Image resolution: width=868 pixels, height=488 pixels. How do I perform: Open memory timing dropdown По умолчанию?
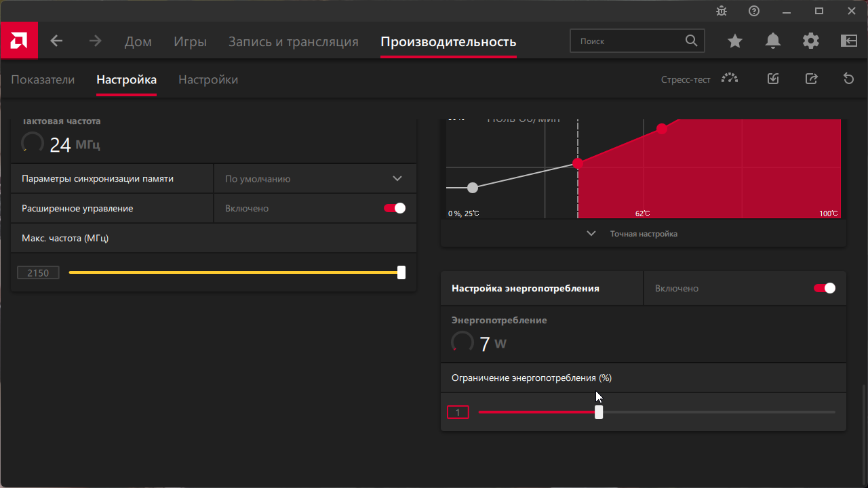315,179
